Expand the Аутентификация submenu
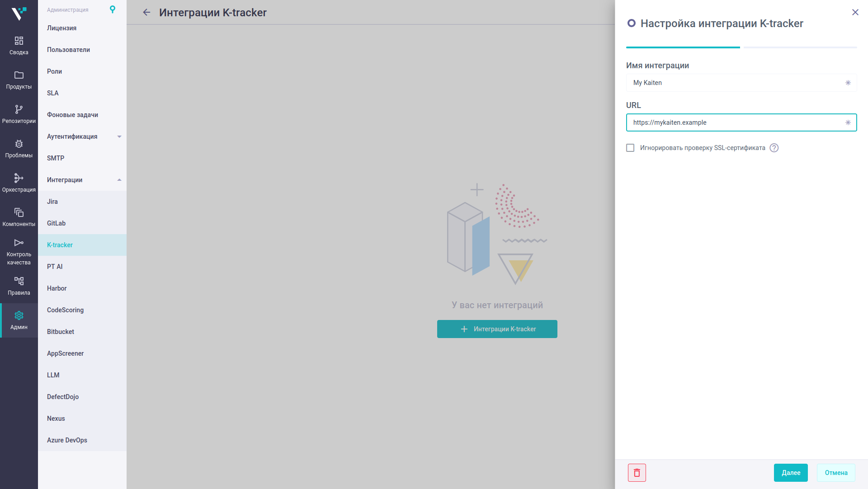The width and height of the screenshot is (868, 489). [119, 136]
